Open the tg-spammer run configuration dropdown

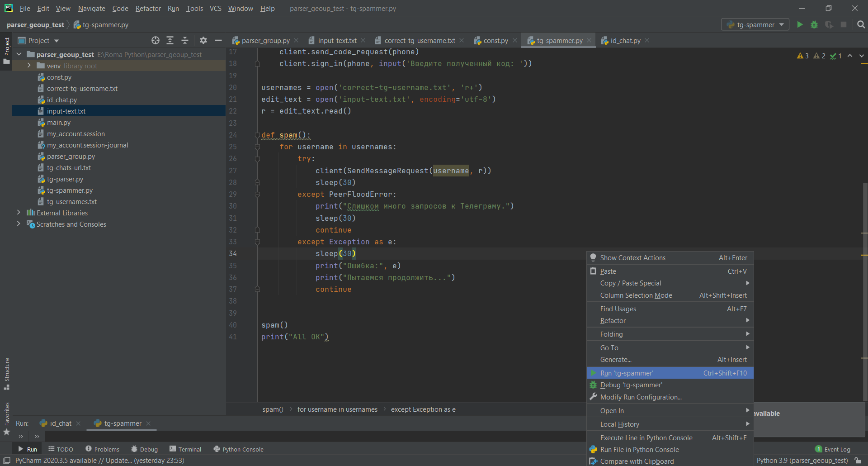pyautogui.click(x=755, y=24)
